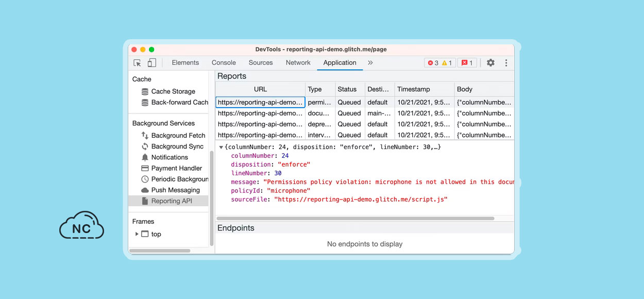Click the Reports section heading

tap(232, 76)
